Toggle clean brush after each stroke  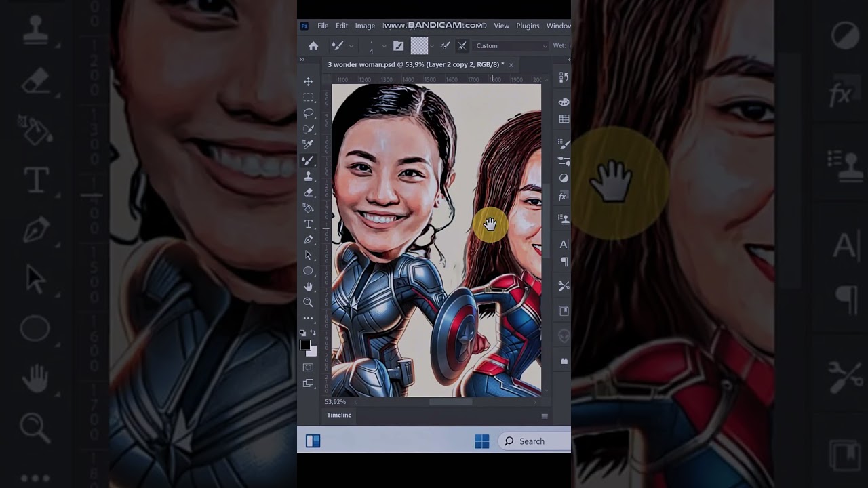pyautogui.click(x=462, y=46)
